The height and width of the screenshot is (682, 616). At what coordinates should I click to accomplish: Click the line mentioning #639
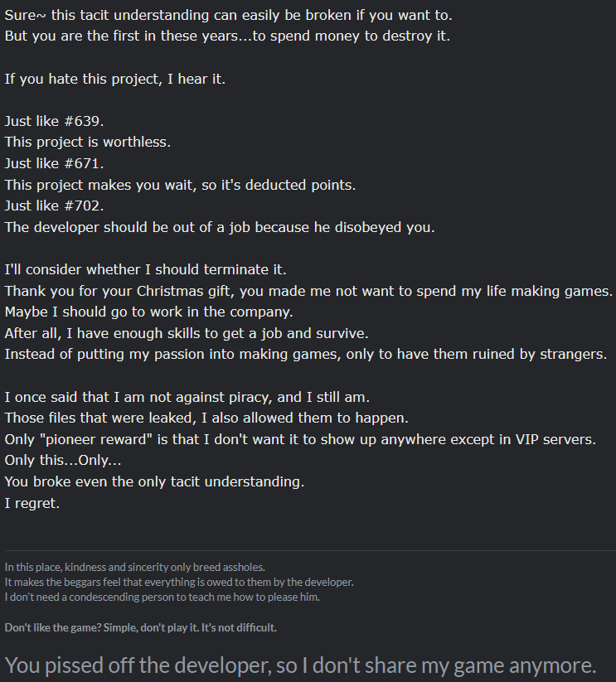pos(54,121)
